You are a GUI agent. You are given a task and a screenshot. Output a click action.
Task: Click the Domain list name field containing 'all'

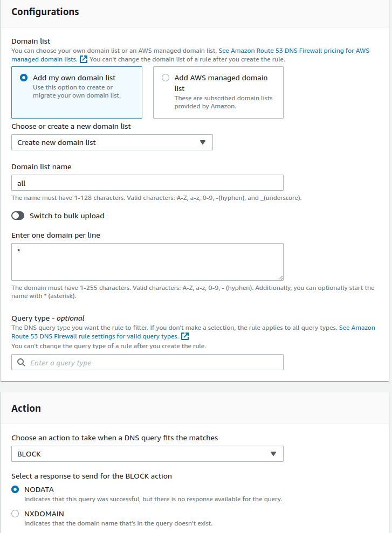click(x=147, y=183)
